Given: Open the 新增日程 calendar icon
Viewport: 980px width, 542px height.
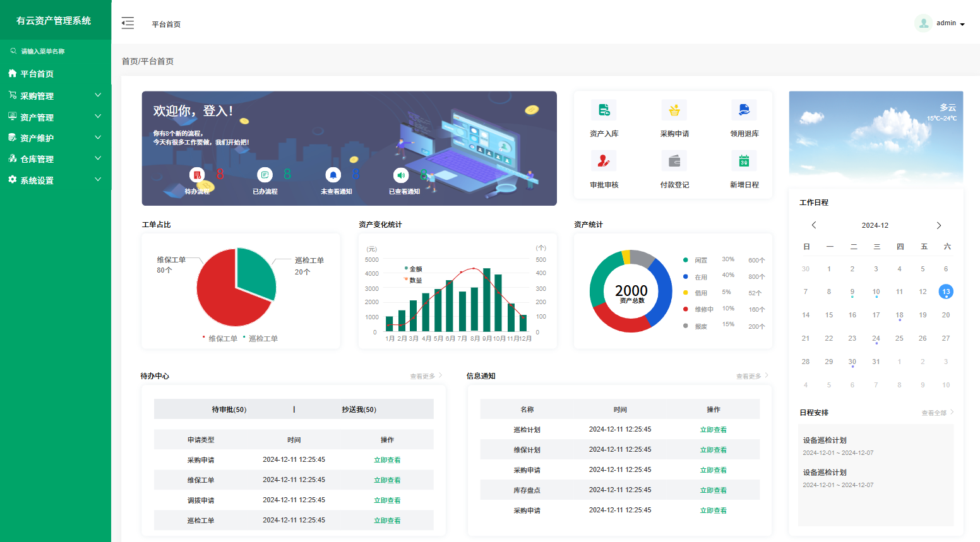Looking at the screenshot, I should tap(744, 162).
